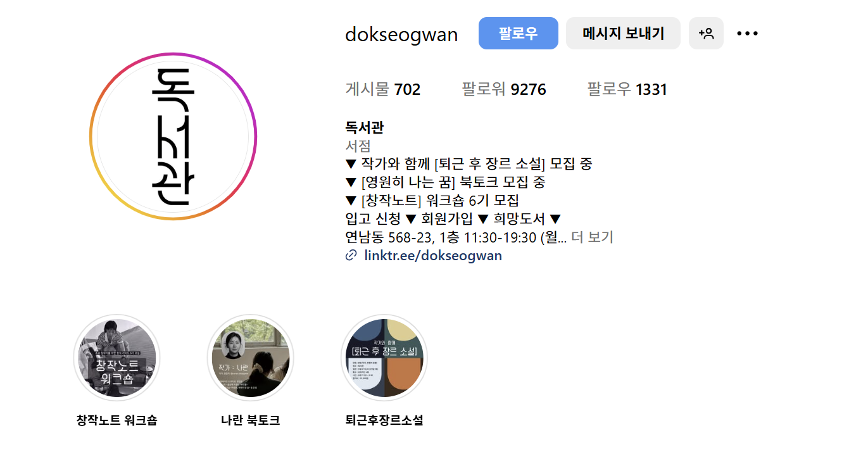
Task: Click the blue 팔로우 follow button
Action: [518, 34]
